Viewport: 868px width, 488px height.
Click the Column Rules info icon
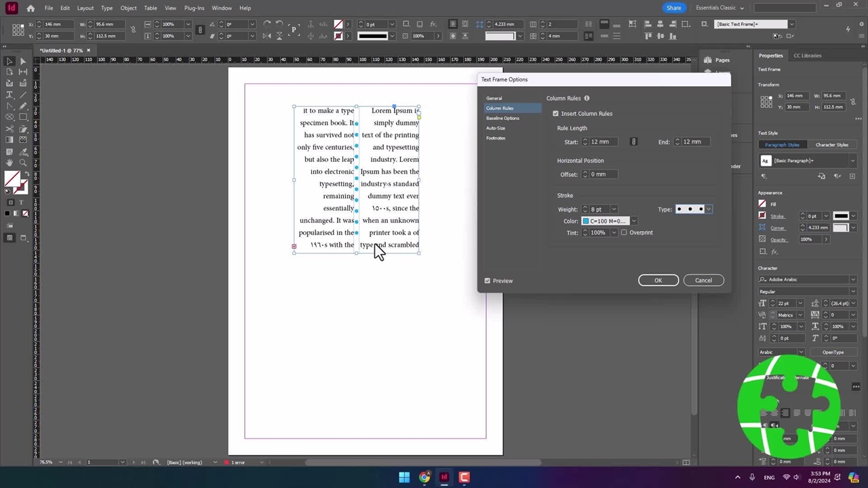point(587,98)
